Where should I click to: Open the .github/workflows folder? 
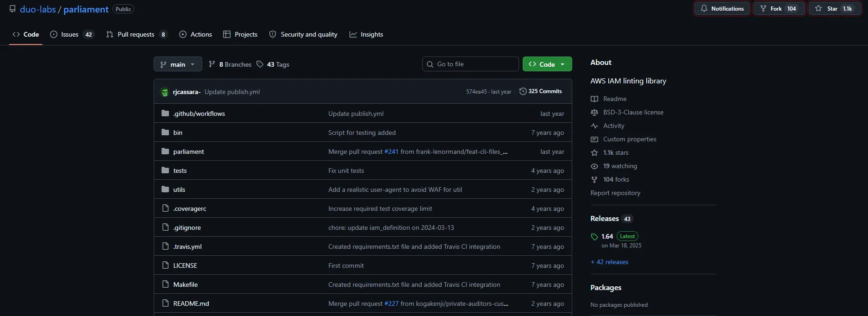pyautogui.click(x=199, y=114)
